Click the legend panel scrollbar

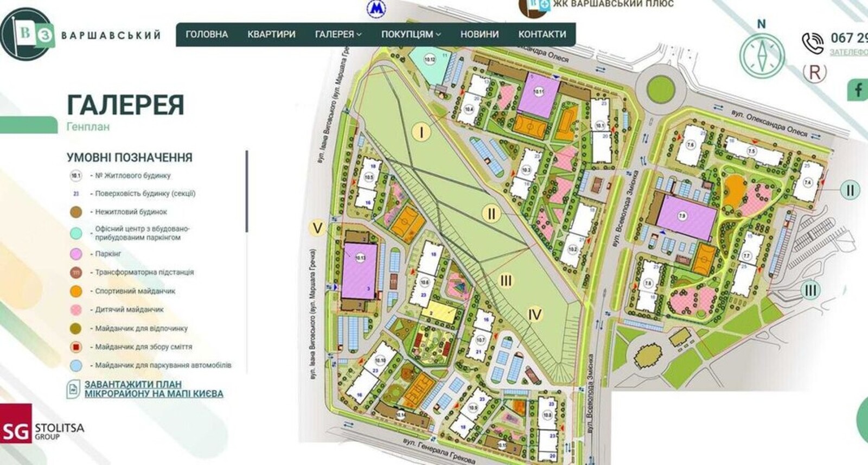[x=247, y=191]
